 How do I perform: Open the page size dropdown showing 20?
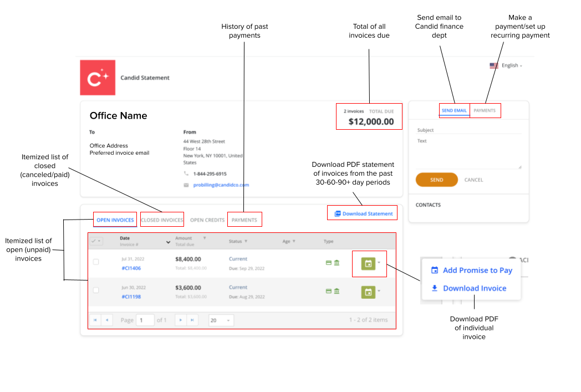tap(221, 320)
